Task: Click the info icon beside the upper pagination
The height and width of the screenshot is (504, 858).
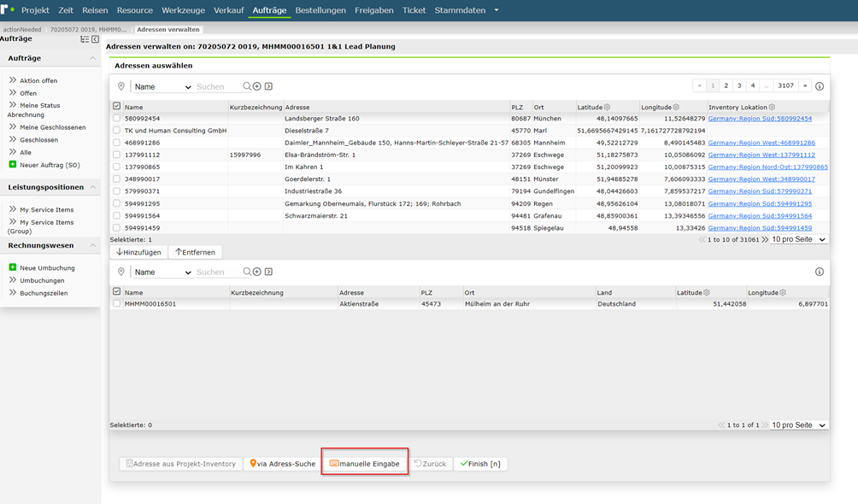Action: point(820,86)
